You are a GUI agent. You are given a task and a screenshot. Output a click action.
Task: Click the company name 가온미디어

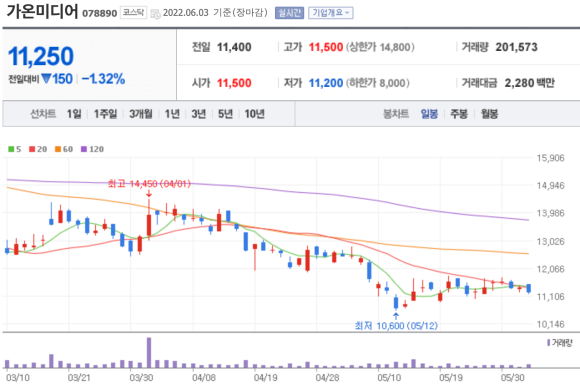click(x=43, y=11)
